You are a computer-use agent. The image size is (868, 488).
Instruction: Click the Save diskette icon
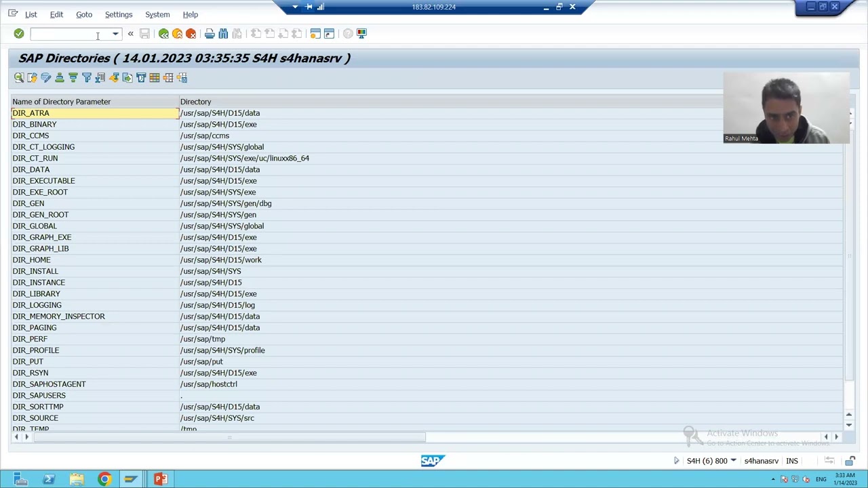click(144, 34)
